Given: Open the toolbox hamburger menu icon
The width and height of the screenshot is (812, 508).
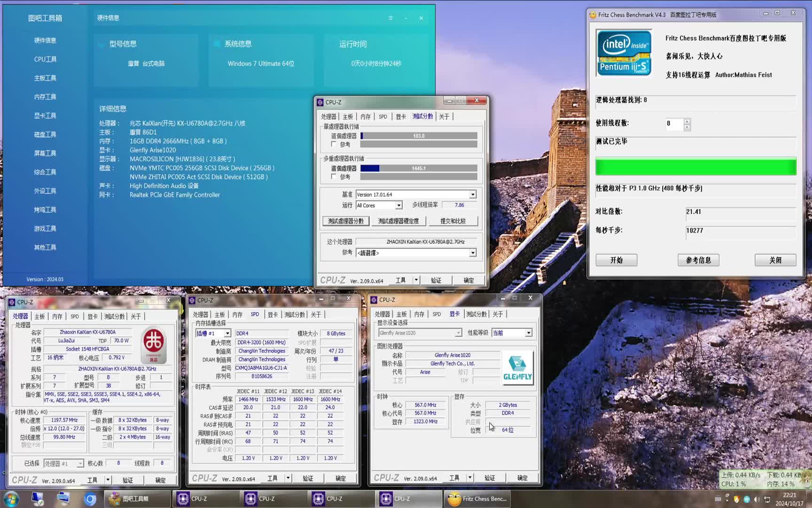Looking at the screenshot, I should (x=390, y=18).
